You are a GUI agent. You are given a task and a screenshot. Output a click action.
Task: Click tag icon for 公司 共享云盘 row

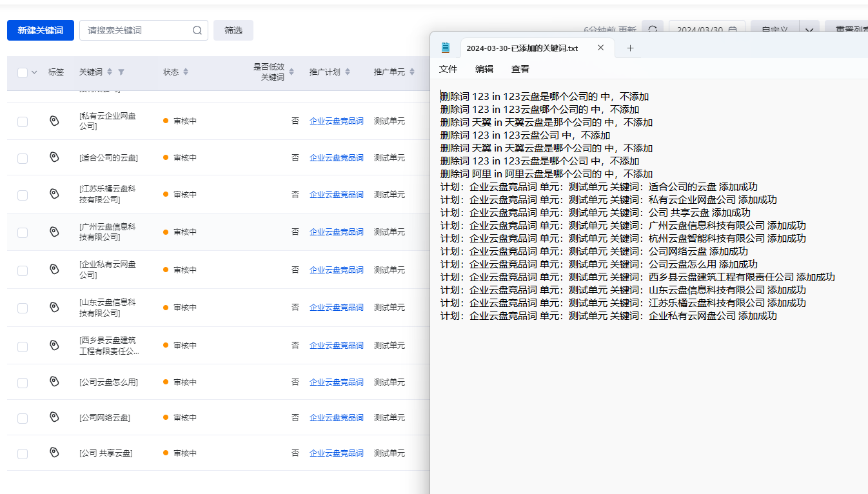coord(55,453)
